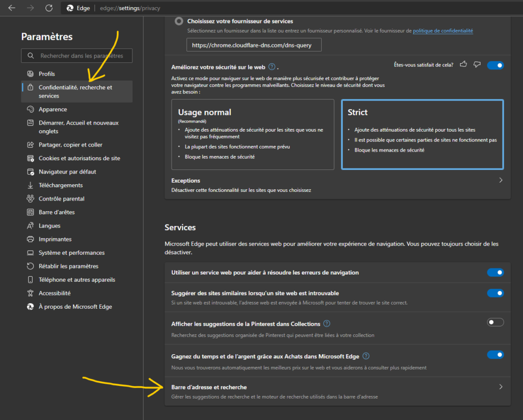Open Profils settings section

click(77, 73)
